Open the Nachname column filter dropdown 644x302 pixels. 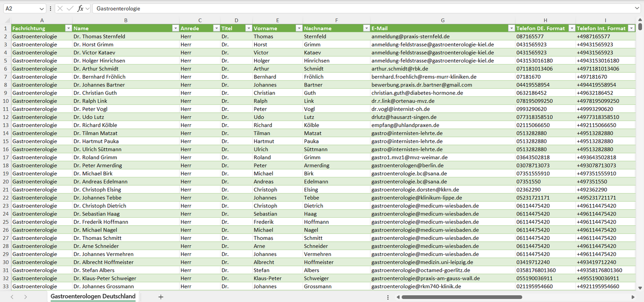pos(366,28)
